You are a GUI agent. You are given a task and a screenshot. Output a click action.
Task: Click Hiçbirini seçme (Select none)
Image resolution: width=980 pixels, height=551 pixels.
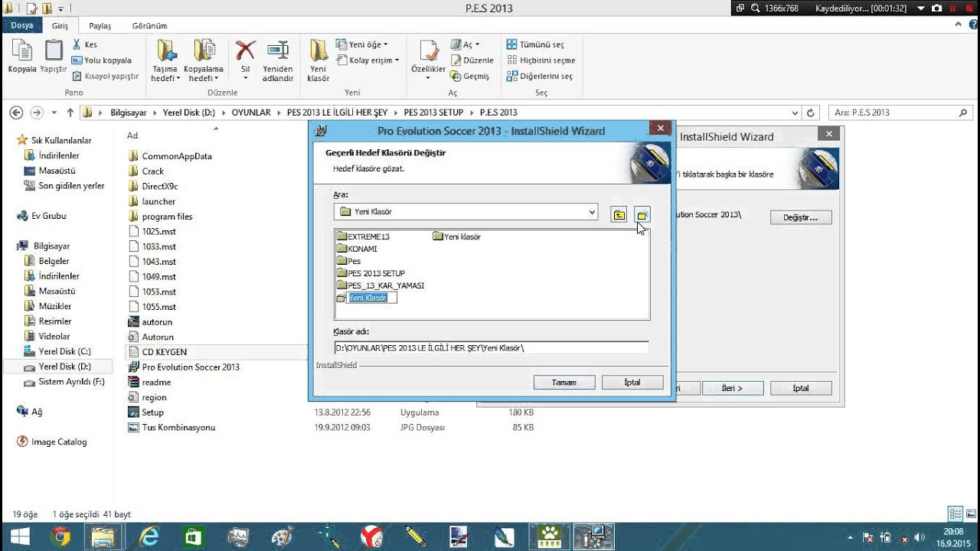coord(541,60)
